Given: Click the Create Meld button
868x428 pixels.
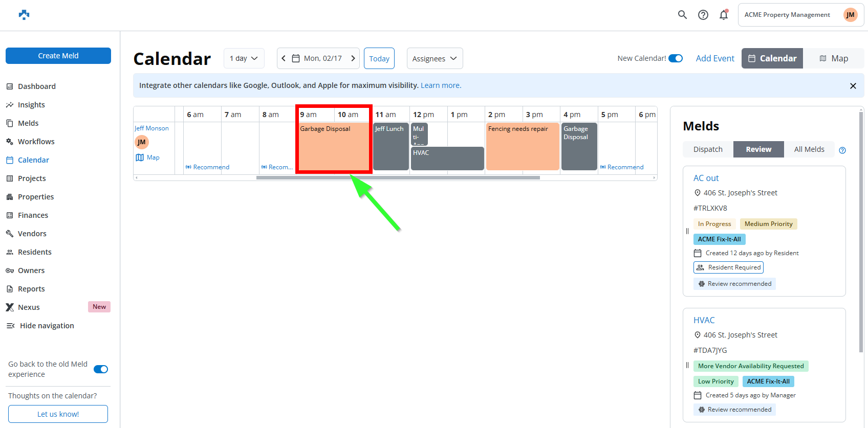Looking at the screenshot, I should (58, 56).
